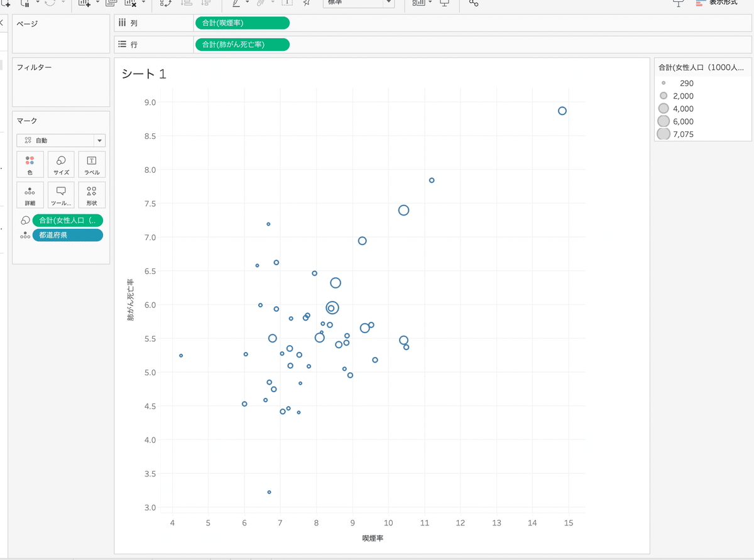The width and height of the screenshot is (754, 560).
Task: Click the y-axis title 肺がん死亡率
Action: tap(131, 300)
